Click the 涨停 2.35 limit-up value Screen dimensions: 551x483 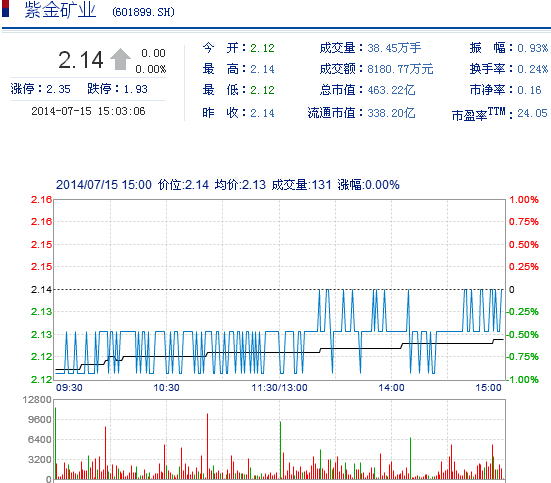tap(58, 89)
